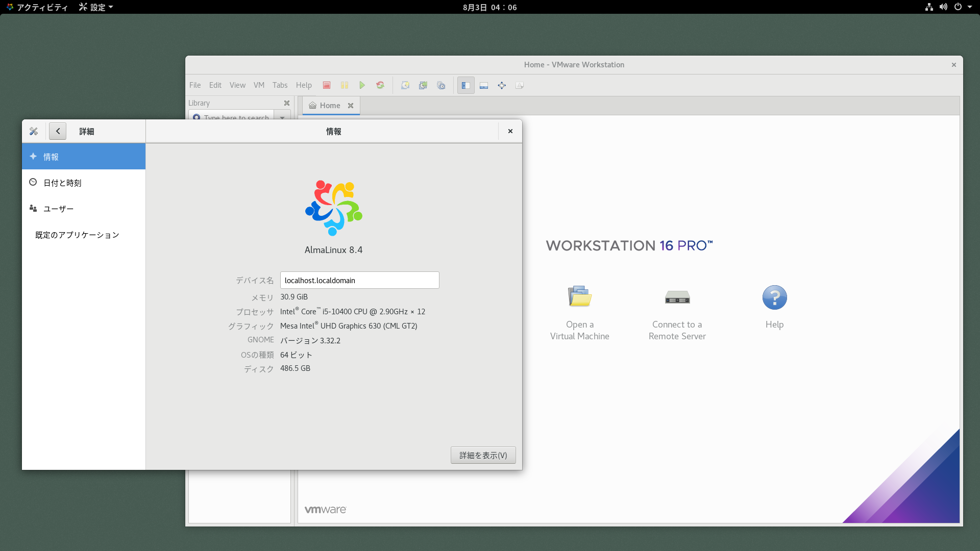Open the Edit menu in VMware Workstation
Image resolution: width=980 pixels, height=551 pixels.
(x=215, y=85)
